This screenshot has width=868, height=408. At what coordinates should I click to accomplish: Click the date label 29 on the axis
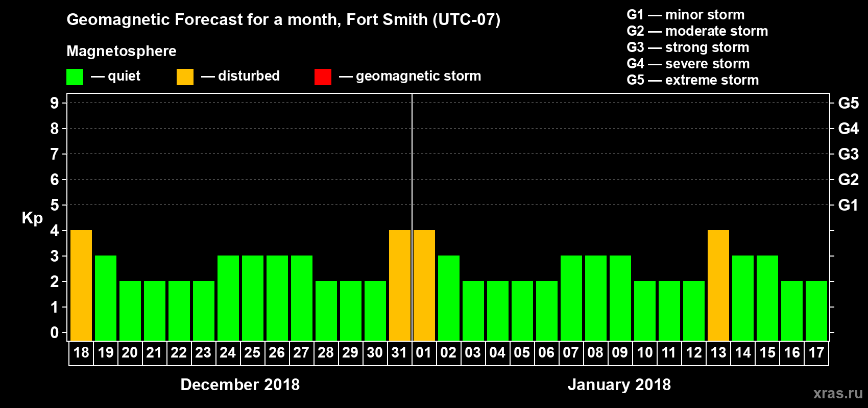350,353
